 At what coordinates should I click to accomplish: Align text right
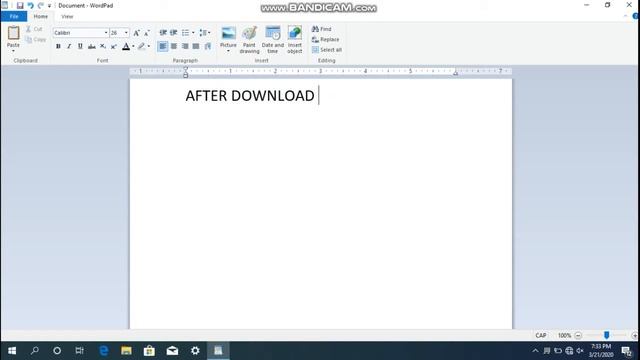tap(185, 47)
